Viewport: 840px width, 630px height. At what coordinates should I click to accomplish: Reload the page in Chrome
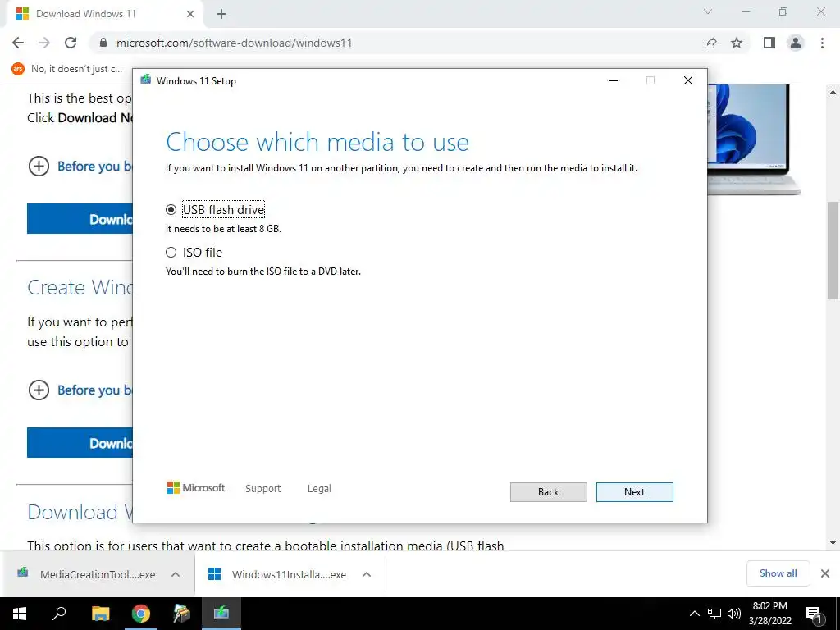[71, 43]
